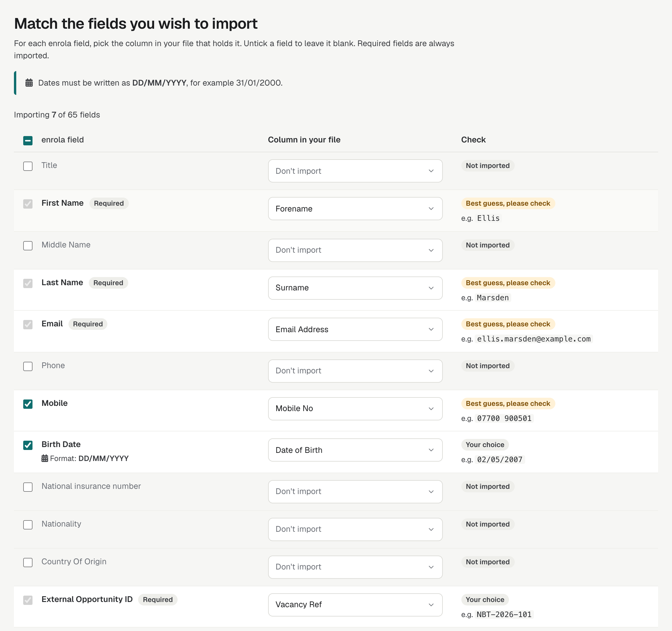Click the 'Column in your file' header
The width and height of the screenshot is (672, 631).
pyautogui.click(x=304, y=140)
